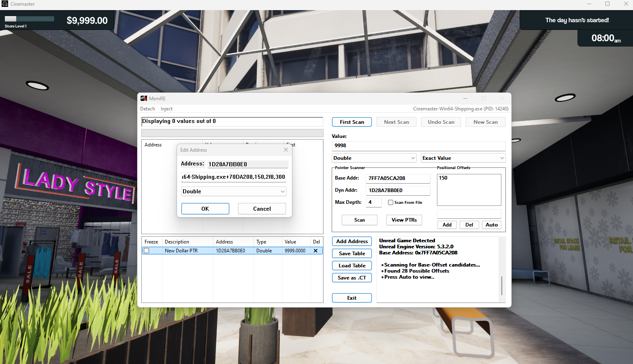Click the Value input field containing 9998
633x364 pixels.
point(418,146)
